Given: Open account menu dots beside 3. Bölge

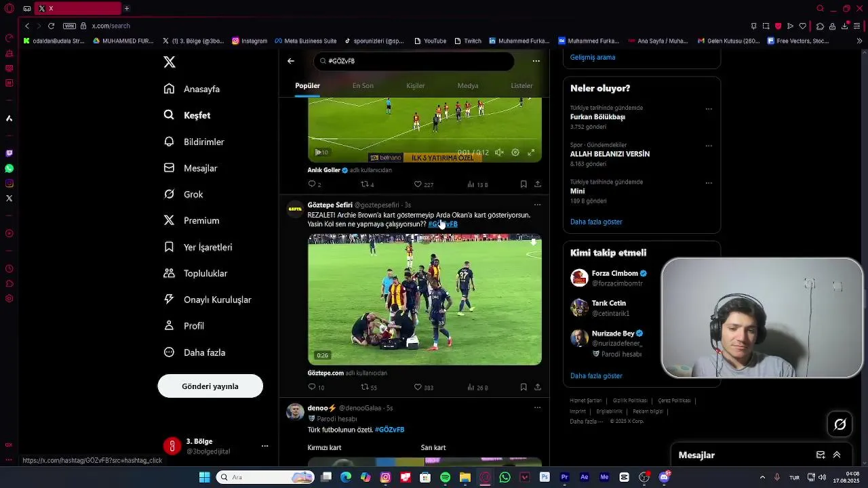Looking at the screenshot, I should (x=264, y=446).
